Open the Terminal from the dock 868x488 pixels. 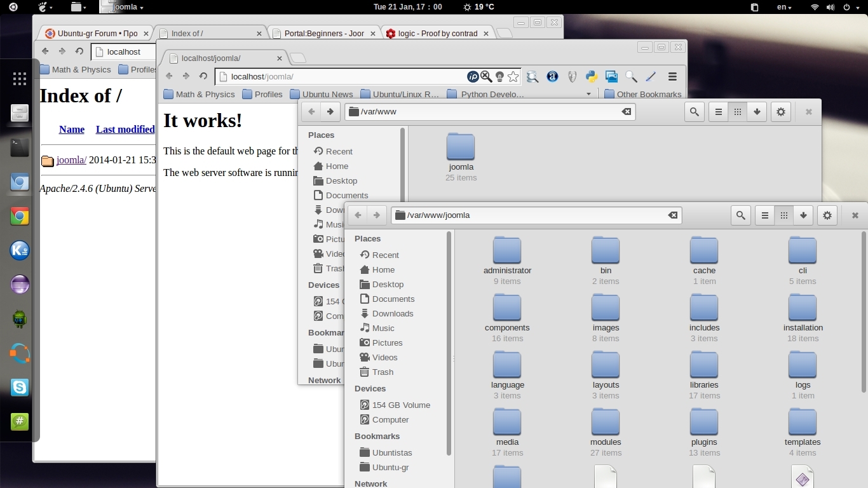[x=20, y=148]
